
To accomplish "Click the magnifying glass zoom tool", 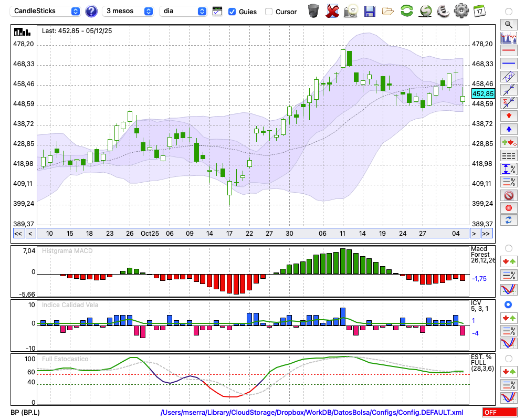I will point(509,24).
